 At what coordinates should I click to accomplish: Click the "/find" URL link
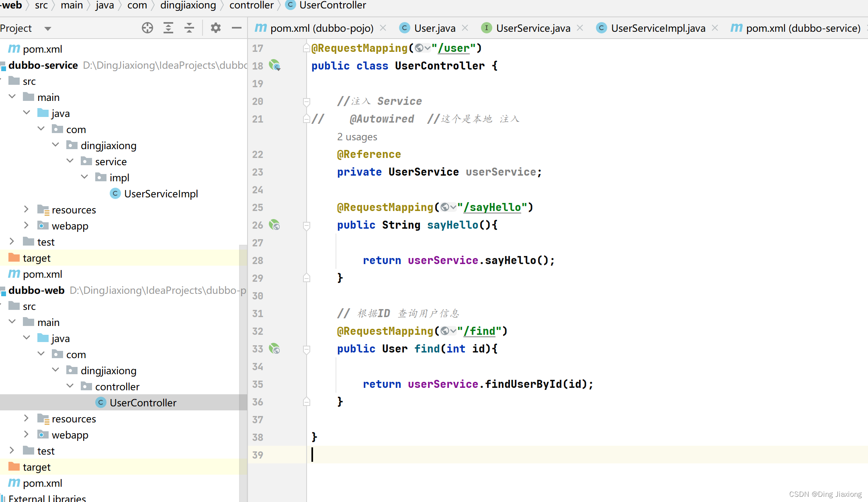pos(479,331)
